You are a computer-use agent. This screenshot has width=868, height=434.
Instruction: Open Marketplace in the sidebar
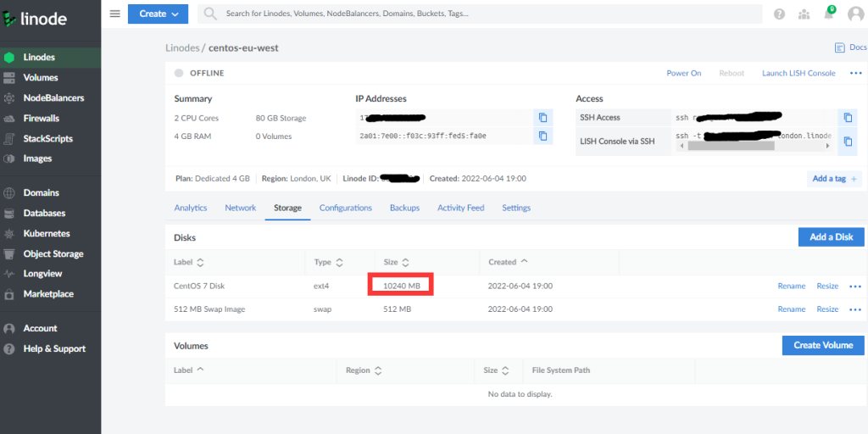pyautogui.click(x=50, y=294)
